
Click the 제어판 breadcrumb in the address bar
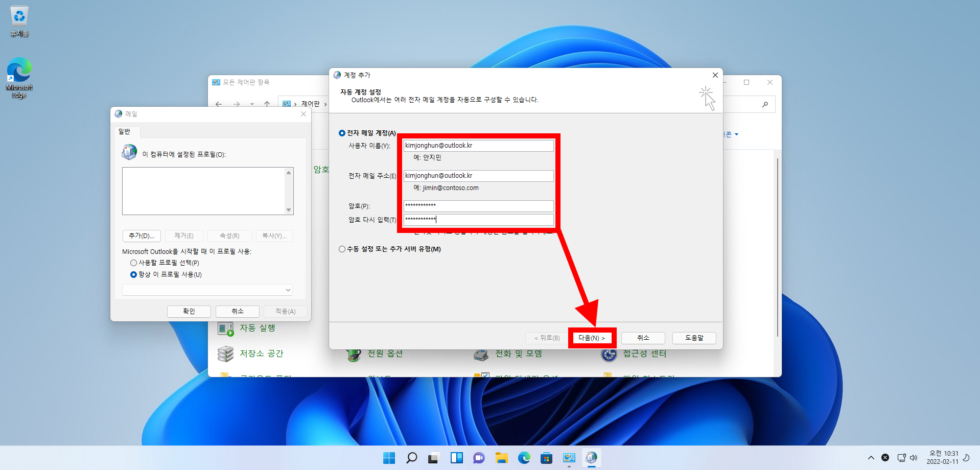[x=310, y=104]
